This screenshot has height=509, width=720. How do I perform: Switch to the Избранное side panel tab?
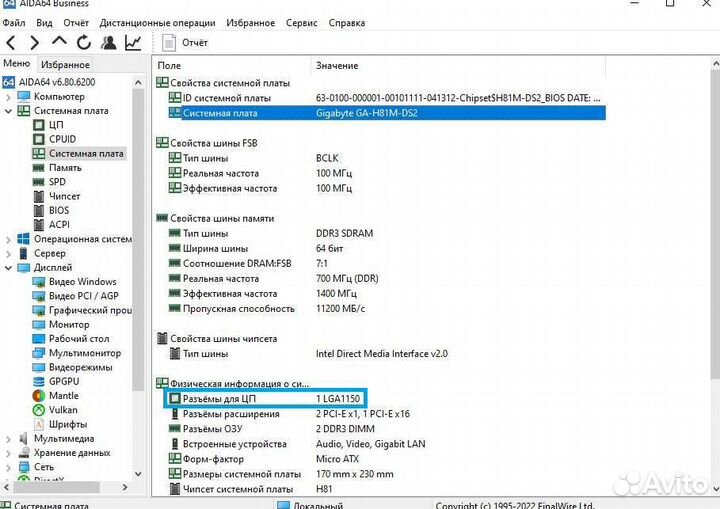65,64
